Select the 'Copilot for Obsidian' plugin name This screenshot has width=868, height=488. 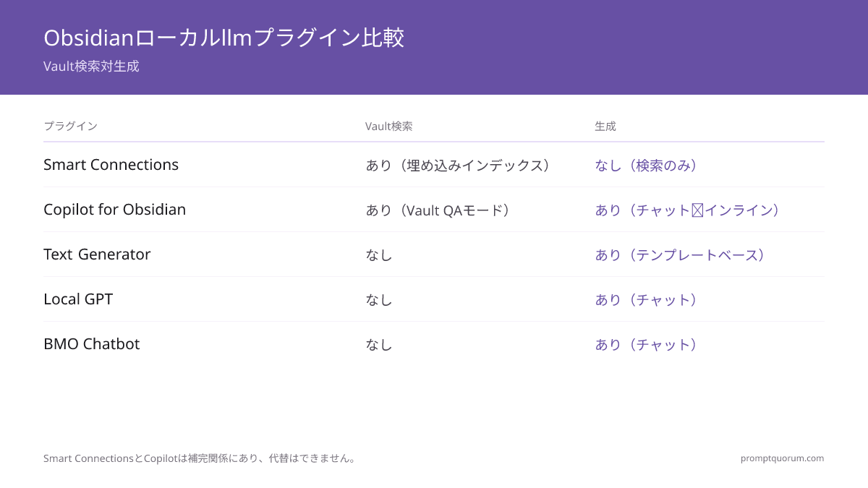point(114,210)
